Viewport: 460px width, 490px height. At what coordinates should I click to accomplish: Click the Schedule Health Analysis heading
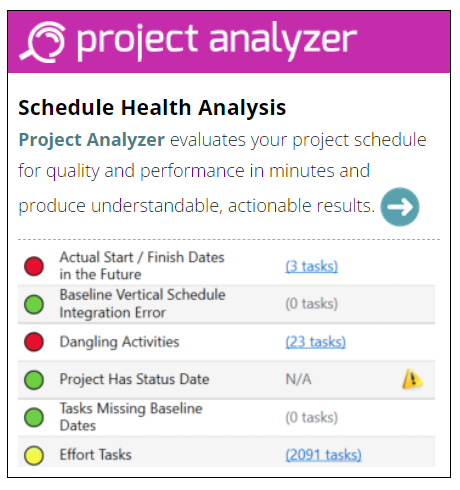(x=152, y=107)
